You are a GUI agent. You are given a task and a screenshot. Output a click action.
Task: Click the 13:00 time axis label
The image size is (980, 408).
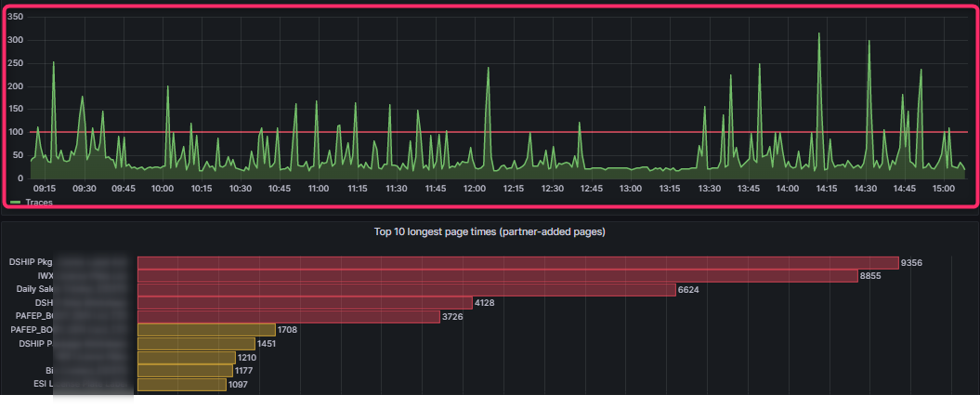pyautogui.click(x=631, y=189)
